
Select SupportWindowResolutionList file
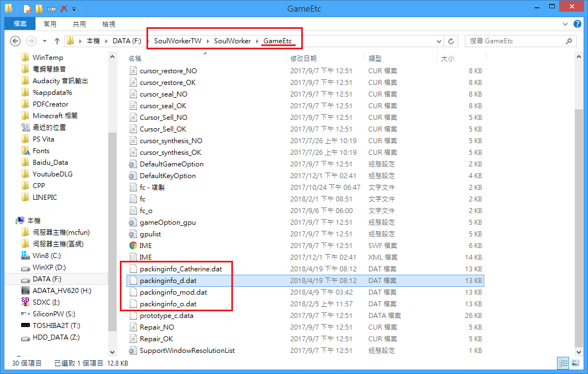pyautogui.click(x=187, y=350)
